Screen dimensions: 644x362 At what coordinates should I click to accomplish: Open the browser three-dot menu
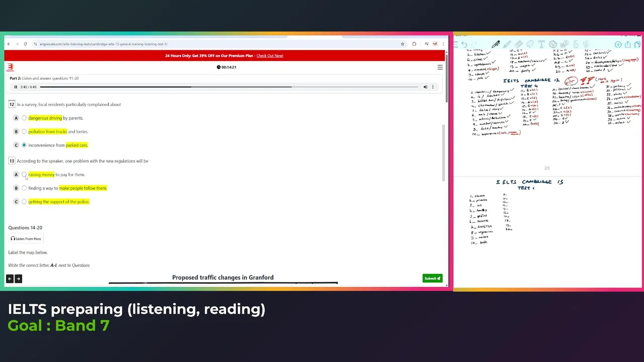click(x=443, y=44)
